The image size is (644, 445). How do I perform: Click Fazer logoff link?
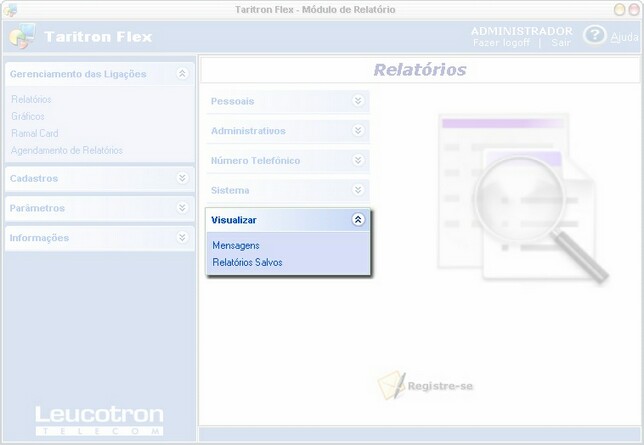(x=501, y=42)
